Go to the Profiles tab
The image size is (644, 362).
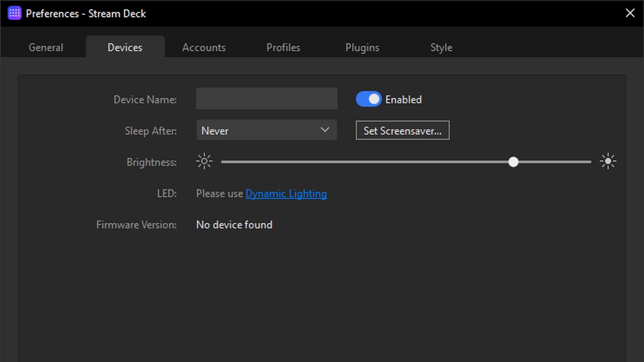pos(283,47)
